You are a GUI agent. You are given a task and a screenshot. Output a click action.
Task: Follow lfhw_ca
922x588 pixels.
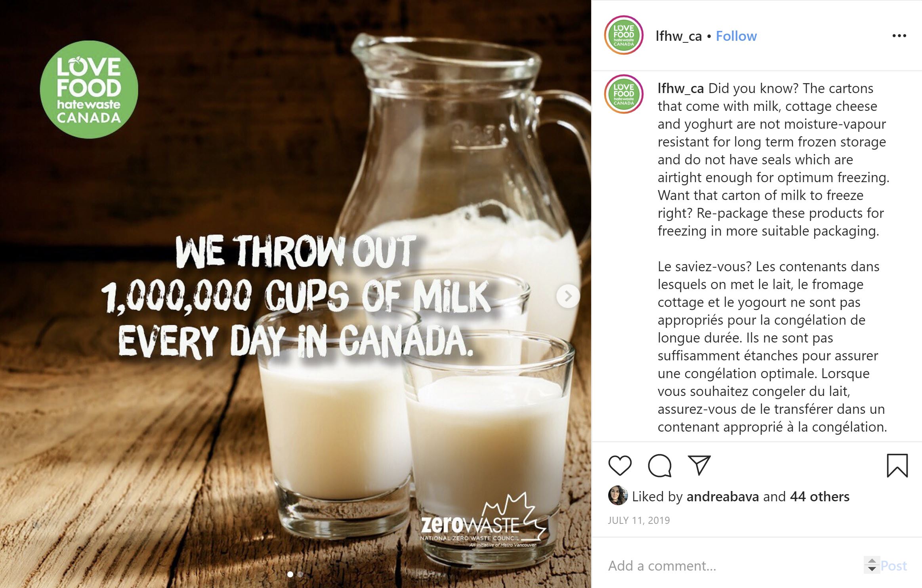click(x=736, y=36)
